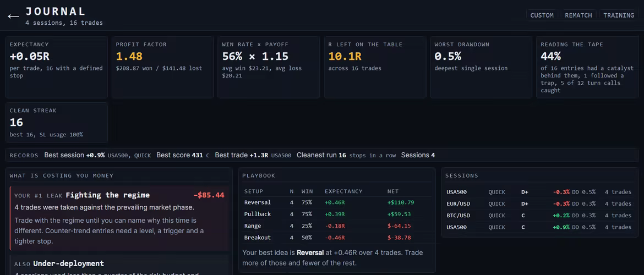
Task: Click the 'Sessions 4' record
Action: click(x=418, y=155)
